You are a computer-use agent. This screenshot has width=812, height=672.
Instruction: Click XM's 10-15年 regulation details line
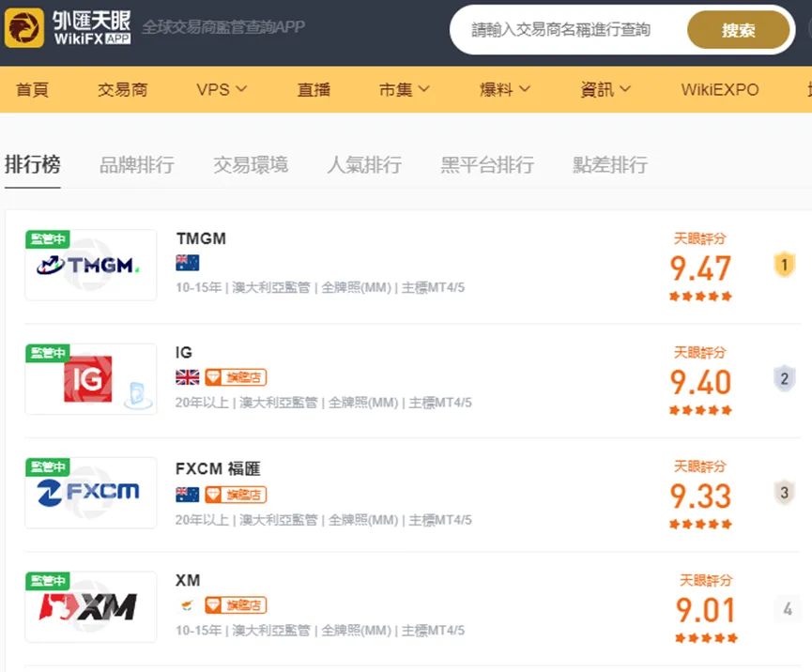point(320,630)
